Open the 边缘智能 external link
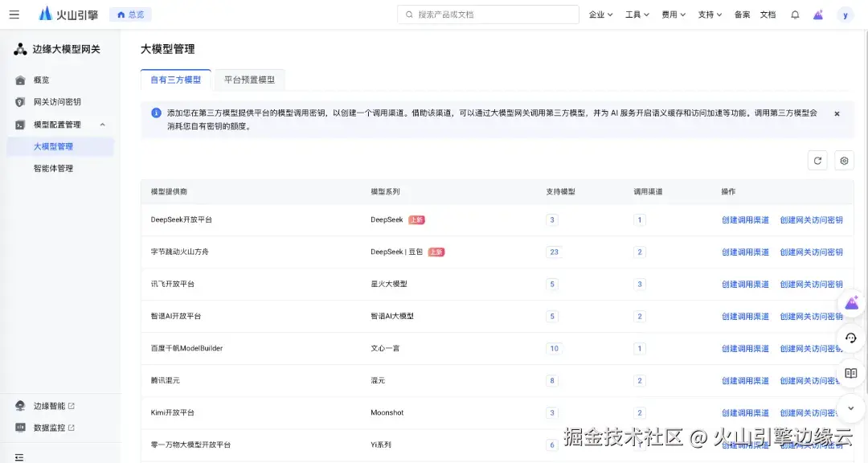The width and height of the screenshot is (868, 463). tap(54, 406)
